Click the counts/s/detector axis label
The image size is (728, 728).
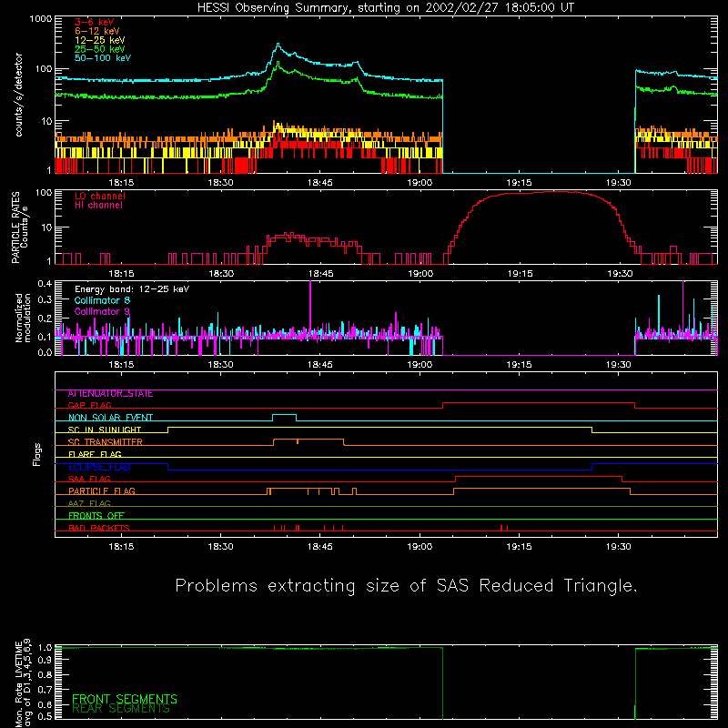pyautogui.click(x=18, y=95)
